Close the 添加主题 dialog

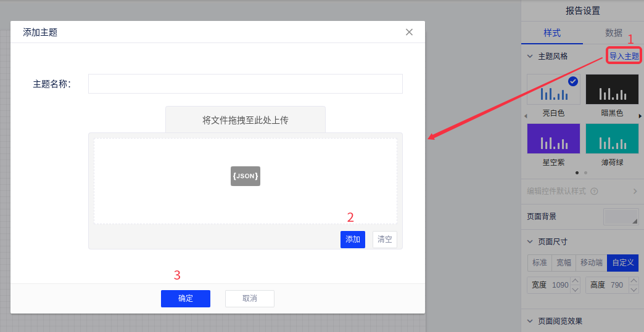pyautogui.click(x=409, y=32)
